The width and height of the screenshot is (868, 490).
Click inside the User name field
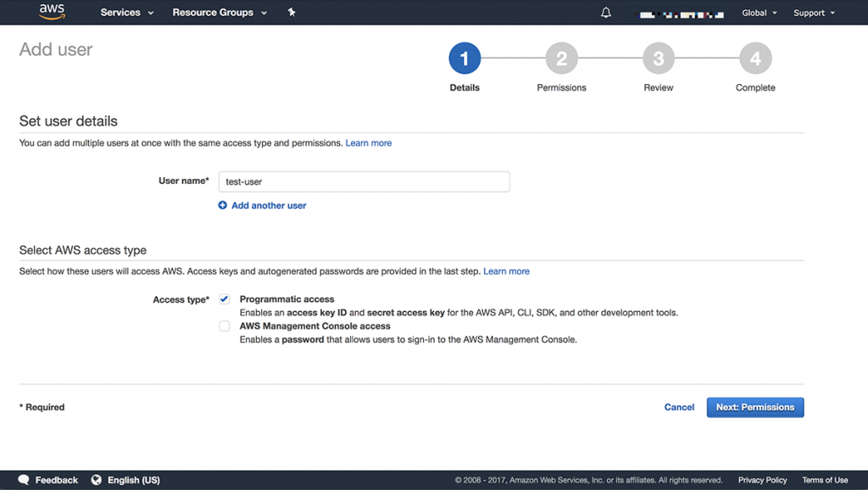[363, 181]
